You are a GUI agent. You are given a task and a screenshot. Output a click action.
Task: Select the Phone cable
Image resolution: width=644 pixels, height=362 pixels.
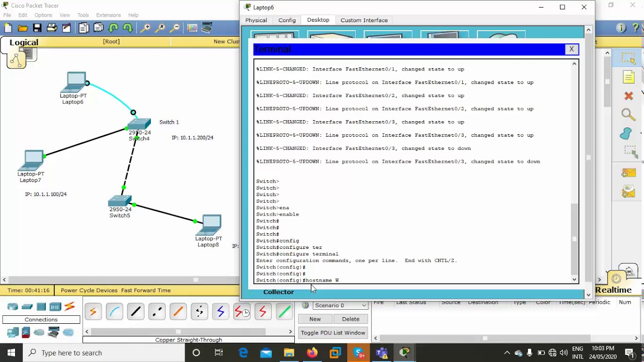(x=199, y=312)
